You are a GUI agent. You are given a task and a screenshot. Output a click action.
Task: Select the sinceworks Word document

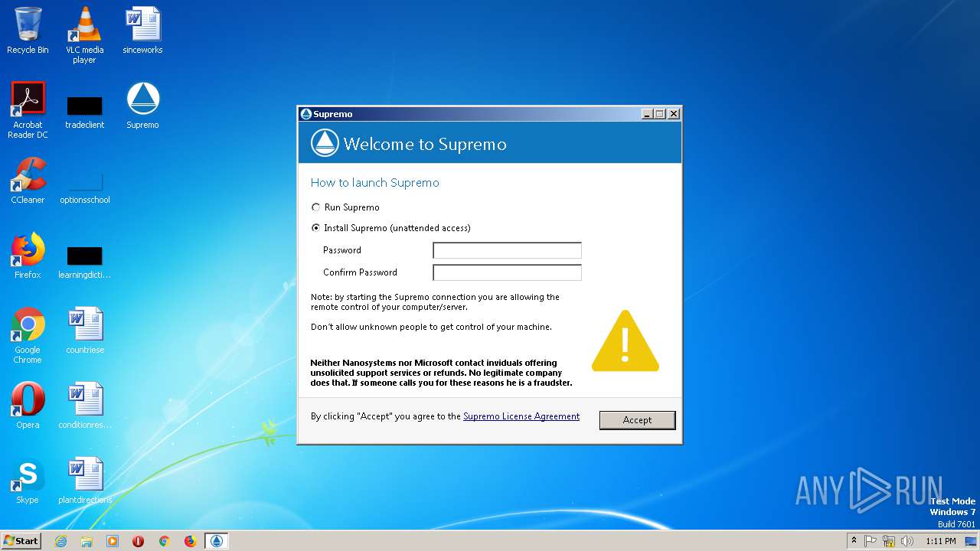pos(142,31)
